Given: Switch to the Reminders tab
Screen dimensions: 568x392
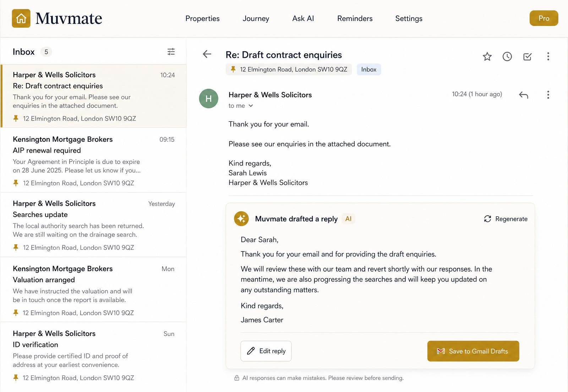Looking at the screenshot, I should pyautogui.click(x=355, y=18).
